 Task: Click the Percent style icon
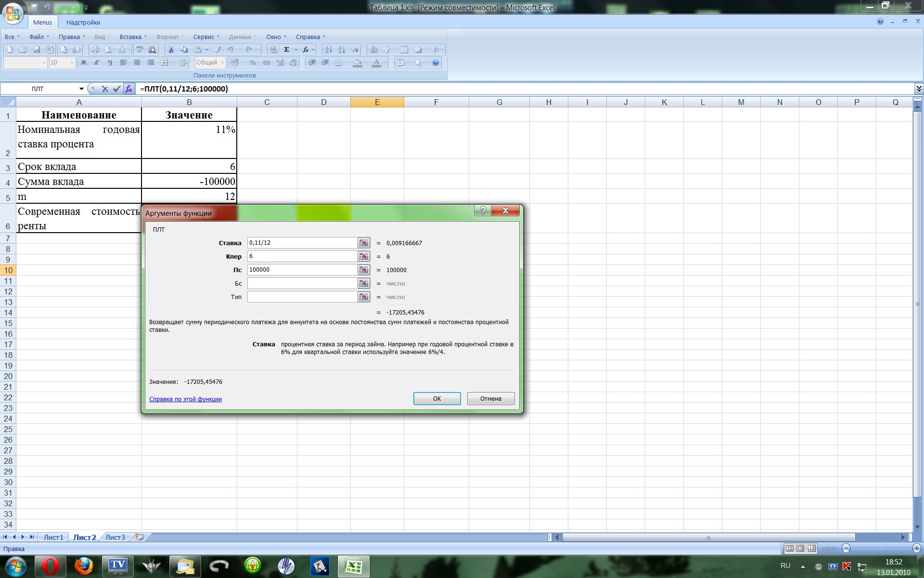coord(253,63)
